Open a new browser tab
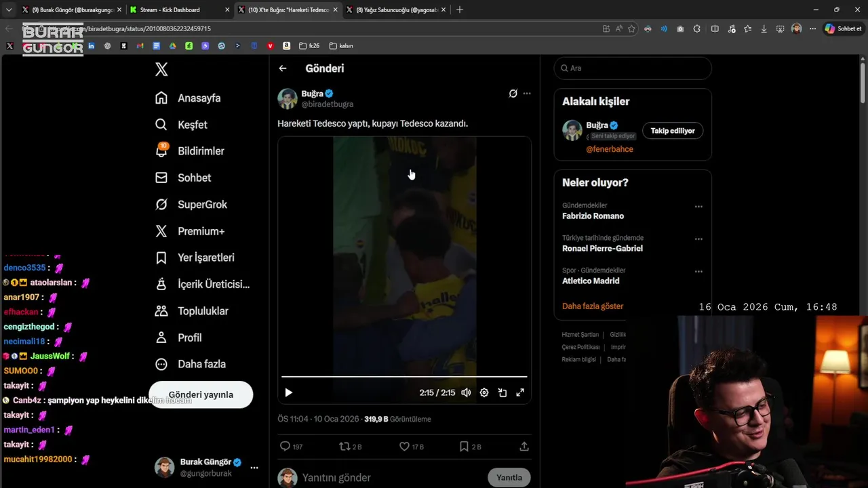Image resolution: width=868 pixels, height=488 pixels. coord(460,9)
